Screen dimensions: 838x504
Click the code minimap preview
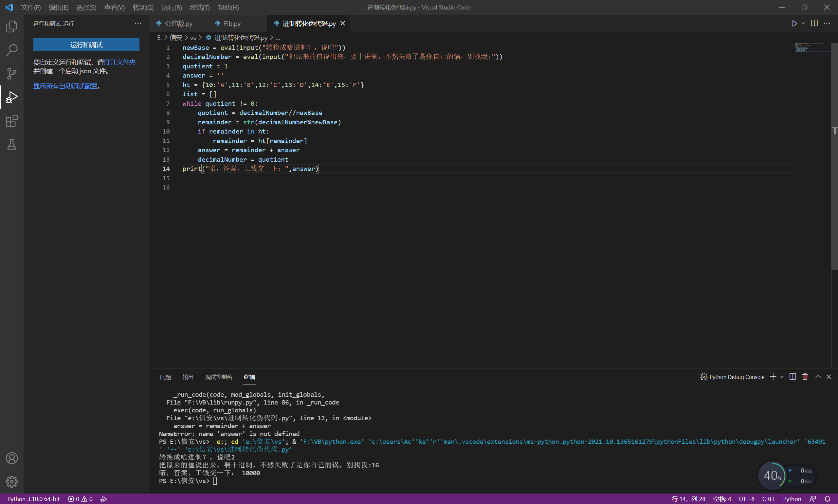[812, 47]
